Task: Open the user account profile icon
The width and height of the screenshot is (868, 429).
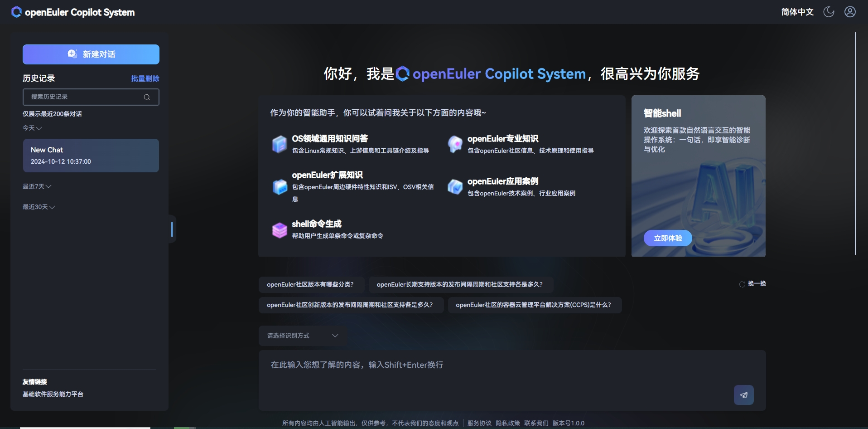Action: [850, 12]
